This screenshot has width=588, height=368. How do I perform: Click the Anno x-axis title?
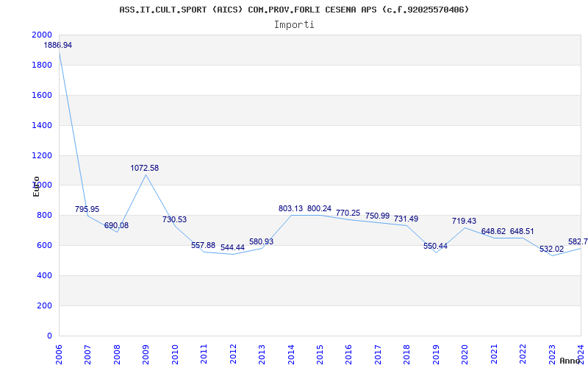click(569, 361)
